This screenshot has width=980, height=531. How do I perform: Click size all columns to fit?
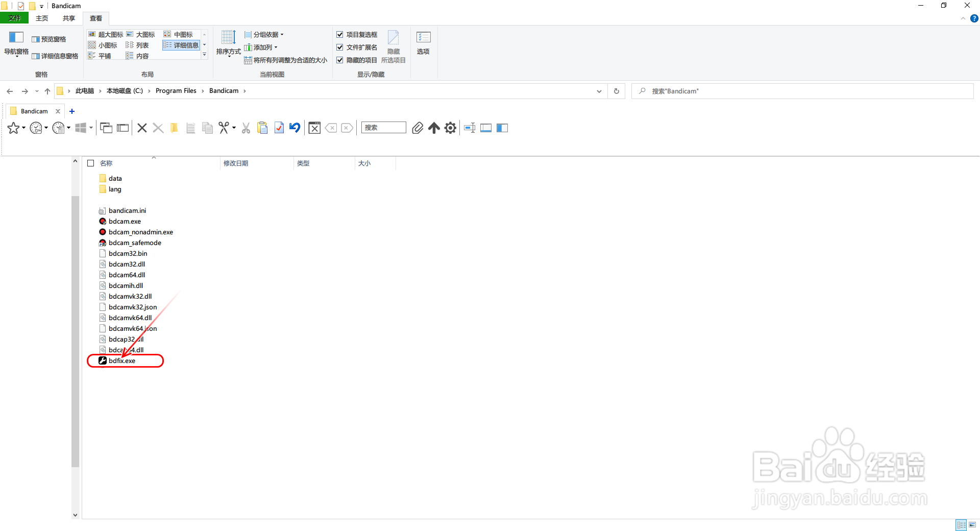coord(286,60)
